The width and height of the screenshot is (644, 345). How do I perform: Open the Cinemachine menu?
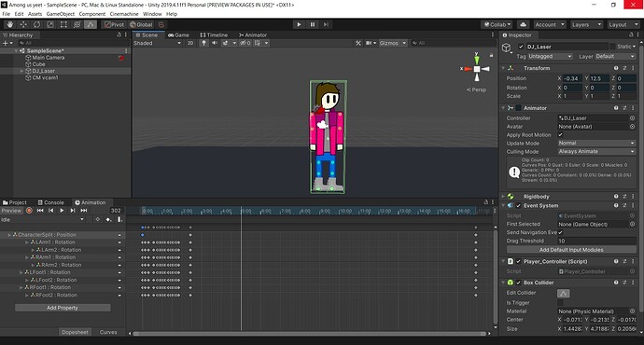tap(124, 14)
